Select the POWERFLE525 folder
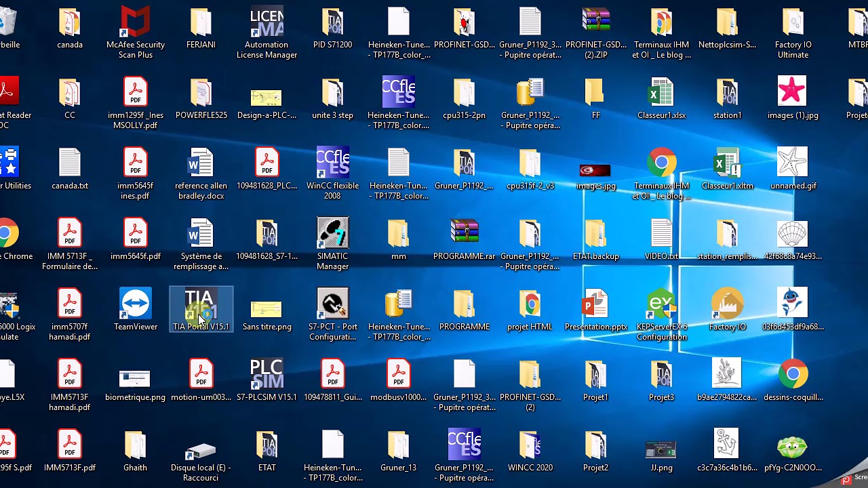This screenshot has height=488, width=868. pos(201,98)
